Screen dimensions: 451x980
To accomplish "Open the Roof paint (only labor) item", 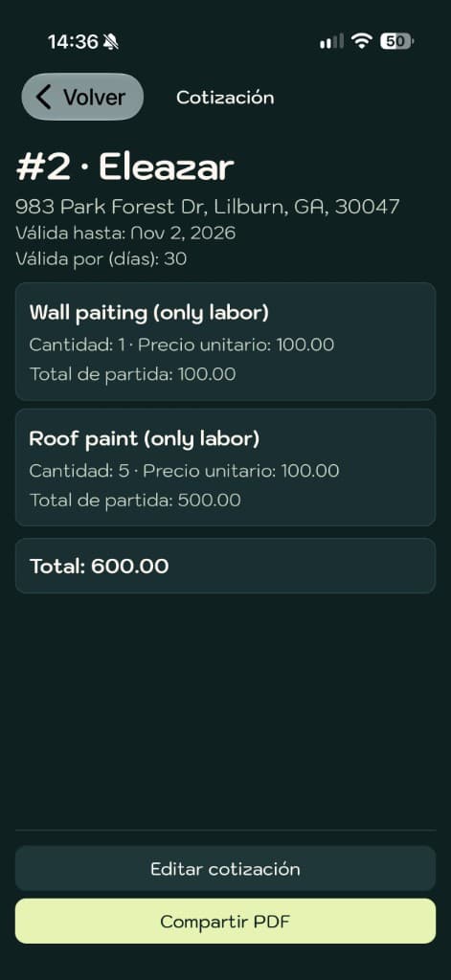I will click(x=225, y=467).
